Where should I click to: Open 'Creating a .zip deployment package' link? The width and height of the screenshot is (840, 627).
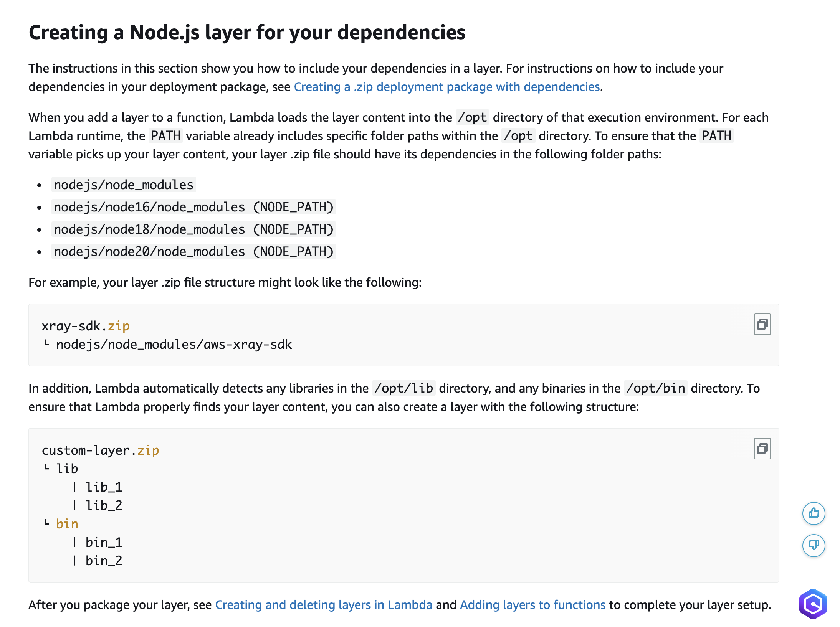coord(446,87)
